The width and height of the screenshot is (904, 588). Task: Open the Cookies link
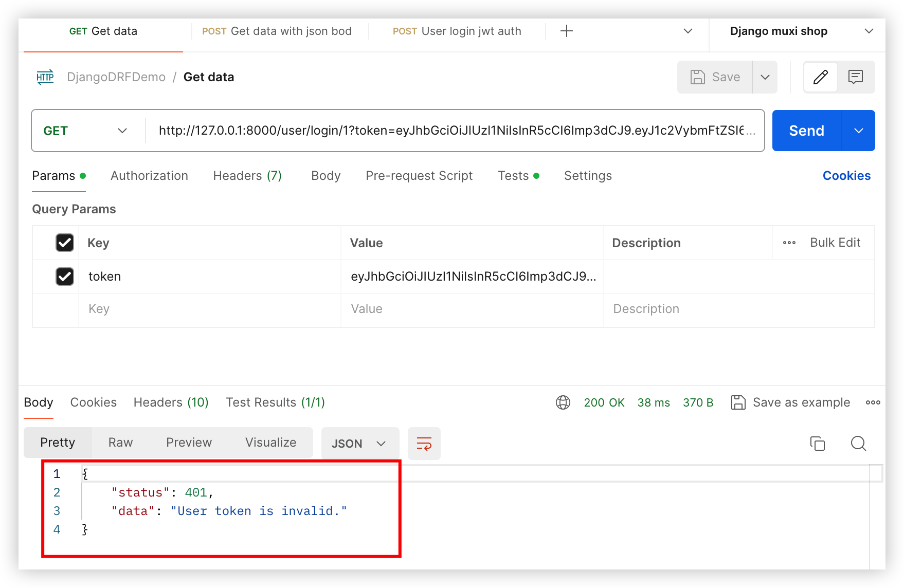(x=846, y=176)
